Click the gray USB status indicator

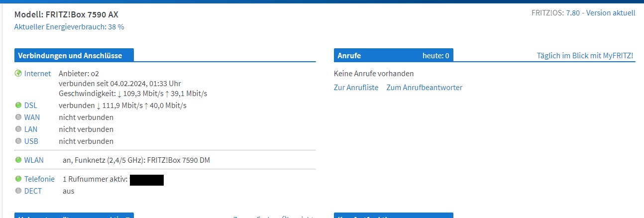coord(18,141)
